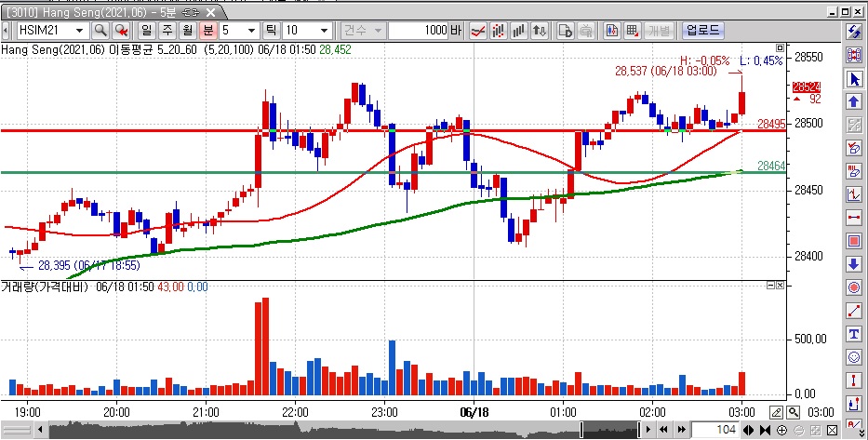Select the arrow cursor tool in right sidebar
The image size is (868, 440).
(853, 77)
